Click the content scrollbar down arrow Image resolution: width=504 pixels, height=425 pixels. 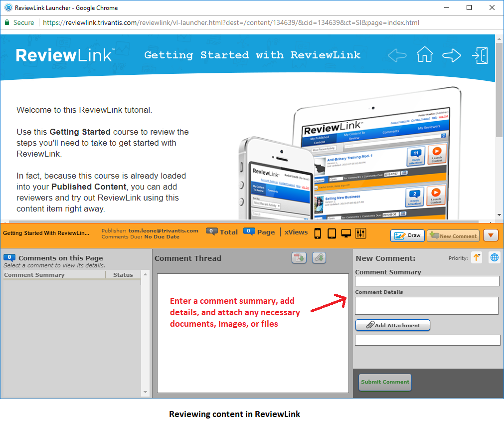pos(499,215)
